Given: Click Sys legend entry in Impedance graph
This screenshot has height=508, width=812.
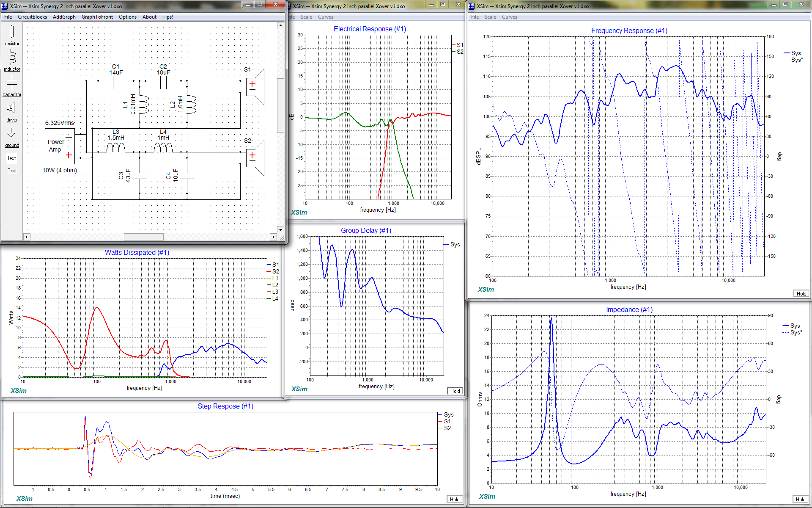Looking at the screenshot, I should pos(791,326).
